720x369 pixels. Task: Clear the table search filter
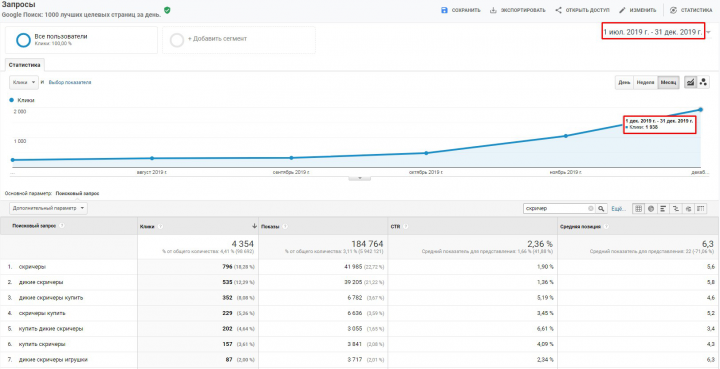click(x=591, y=208)
